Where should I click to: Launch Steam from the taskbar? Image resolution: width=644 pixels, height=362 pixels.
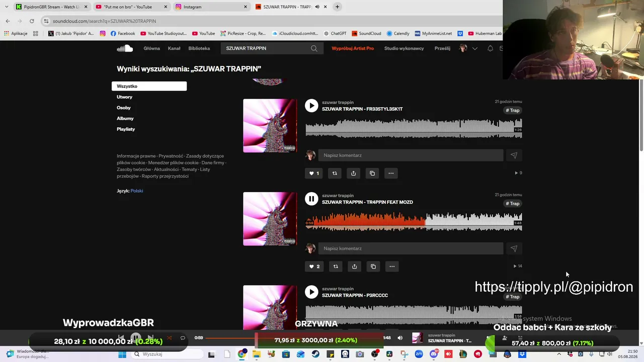pos(315,354)
